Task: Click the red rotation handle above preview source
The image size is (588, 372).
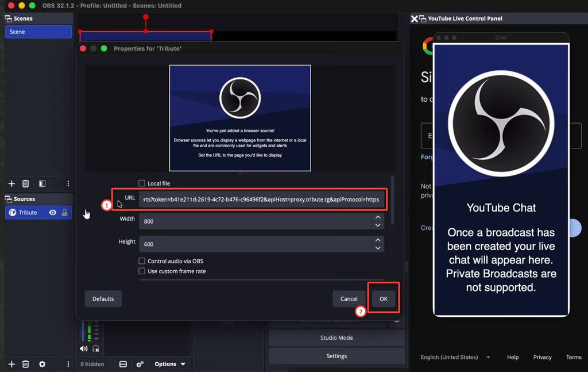Action: coord(145,17)
